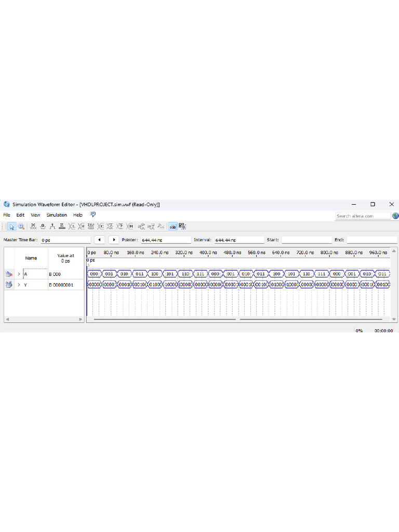Click waveform vertical scrollbar down arrow

pyautogui.click(x=394, y=320)
